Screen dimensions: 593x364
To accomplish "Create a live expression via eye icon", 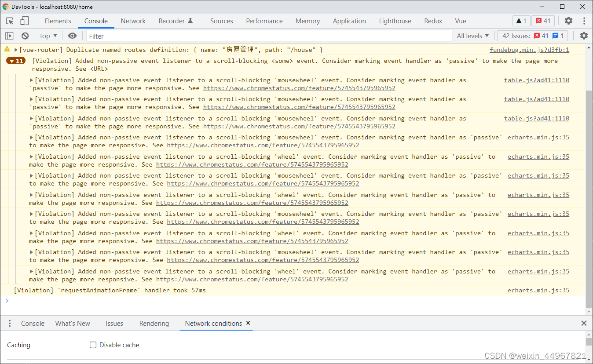I will tap(72, 36).
